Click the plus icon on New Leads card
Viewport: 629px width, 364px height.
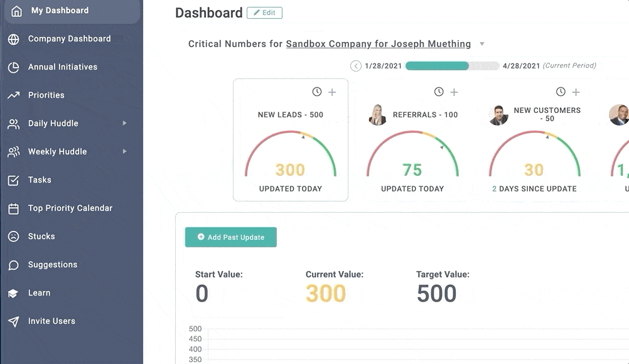pyautogui.click(x=332, y=92)
